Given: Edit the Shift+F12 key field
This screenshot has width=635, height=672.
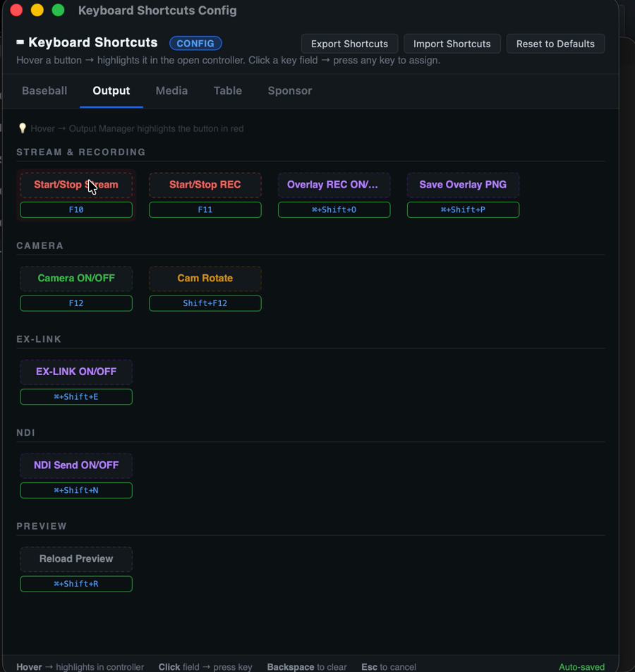Looking at the screenshot, I should click(x=205, y=303).
